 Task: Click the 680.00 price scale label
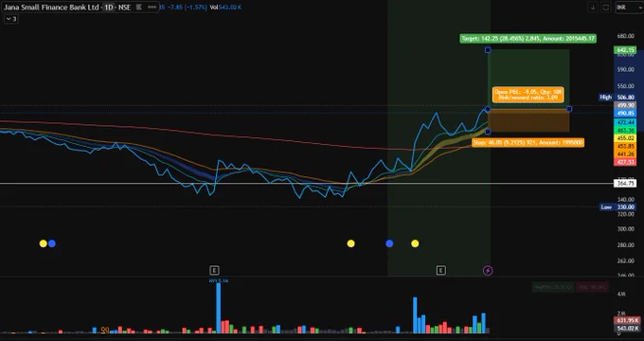(x=625, y=36)
